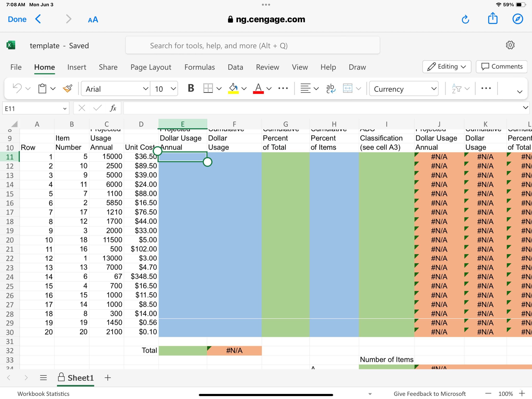
Task: Click the Paste clipboard icon
Action: coord(42,89)
